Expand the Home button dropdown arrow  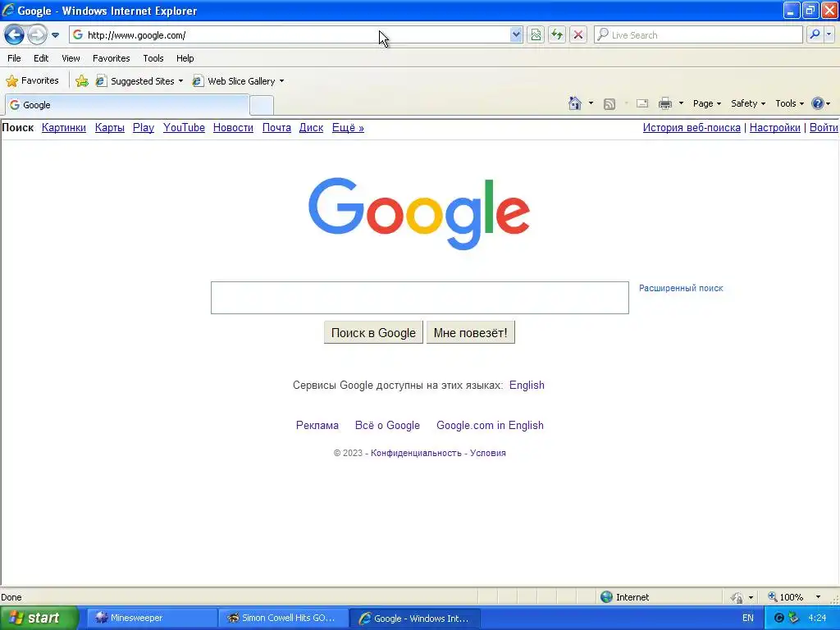click(591, 103)
